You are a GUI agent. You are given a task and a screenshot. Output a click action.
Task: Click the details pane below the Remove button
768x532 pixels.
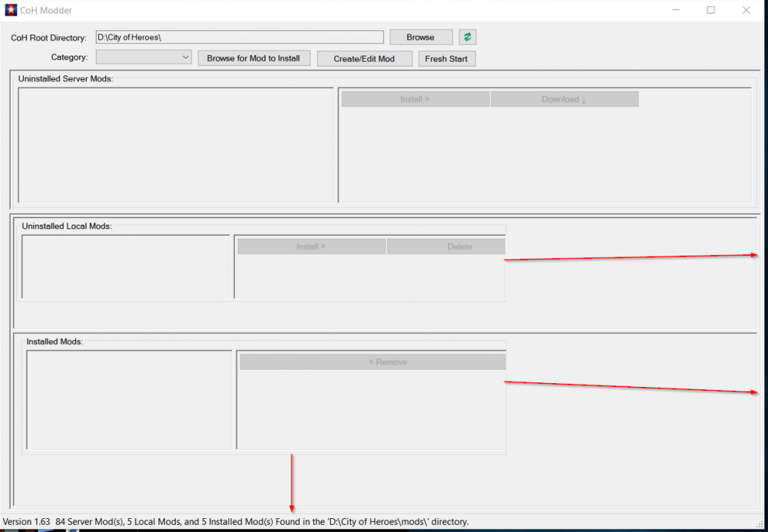click(x=371, y=409)
